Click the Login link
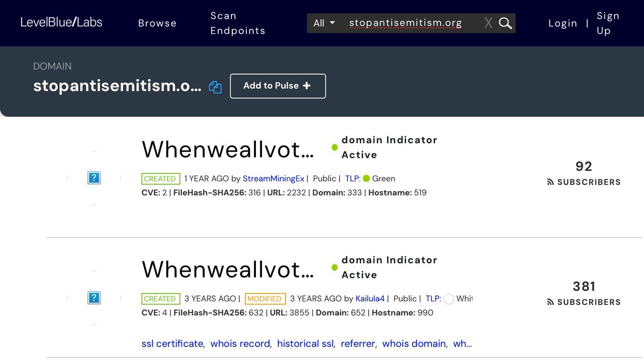Viewport: 644px width, 364px height. coord(562,23)
